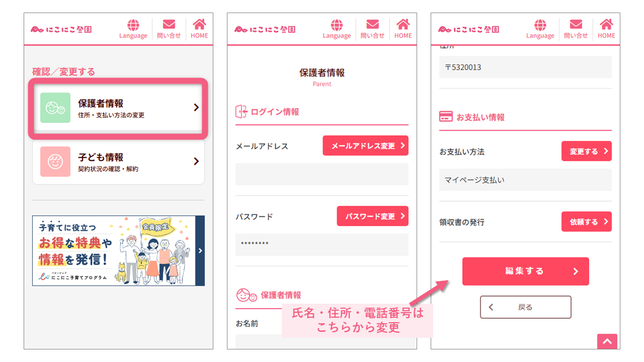Click the scroll-to-top arrow icon
Image resolution: width=644 pixels, height=362 pixels.
[x=607, y=341]
